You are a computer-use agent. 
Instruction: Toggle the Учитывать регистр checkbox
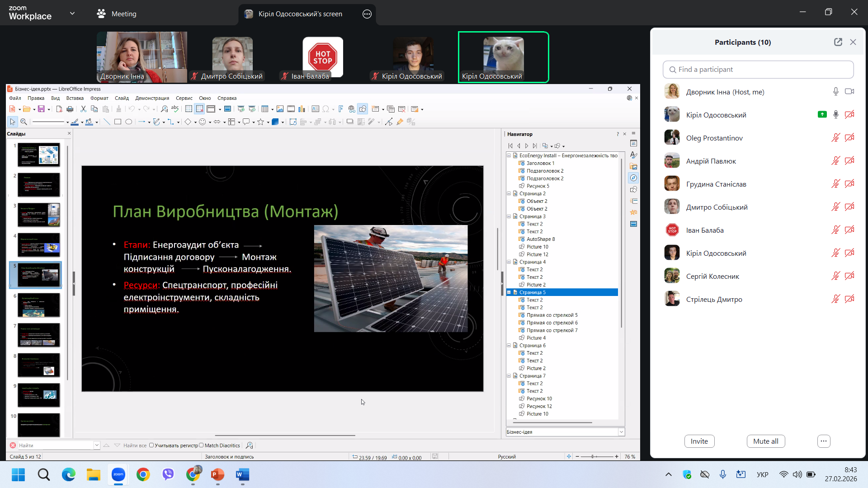(151, 446)
